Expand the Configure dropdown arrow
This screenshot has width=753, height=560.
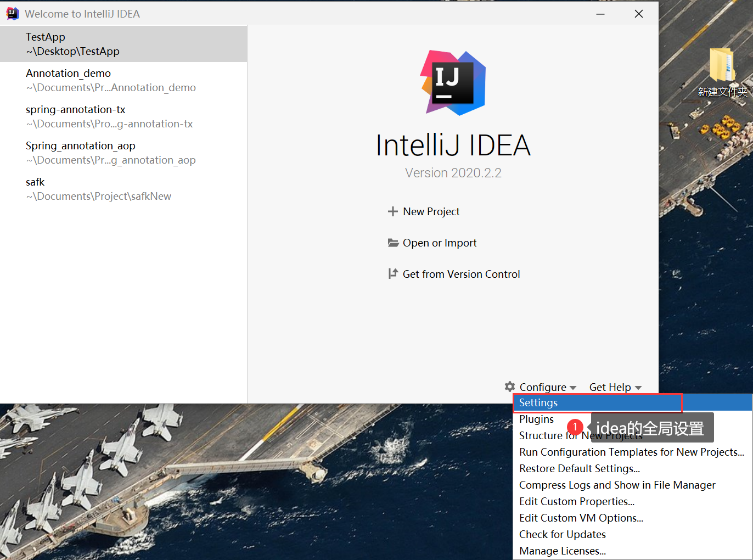(x=573, y=388)
